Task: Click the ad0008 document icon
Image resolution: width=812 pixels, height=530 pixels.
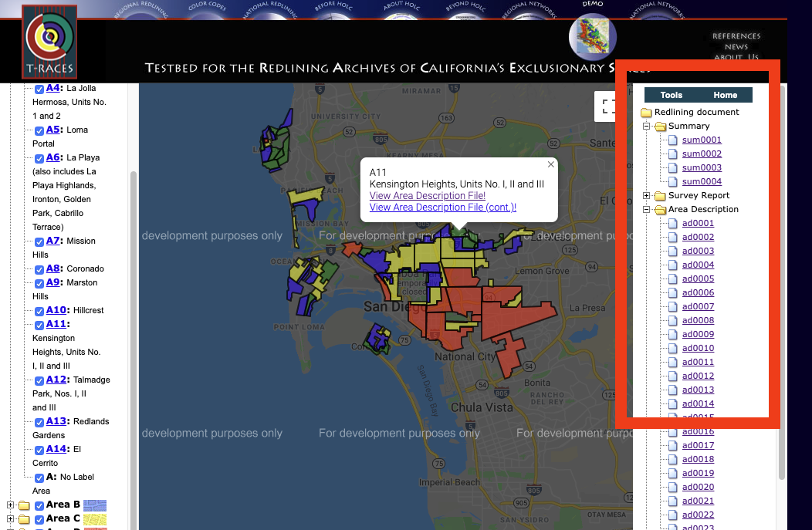Action: point(673,320)
